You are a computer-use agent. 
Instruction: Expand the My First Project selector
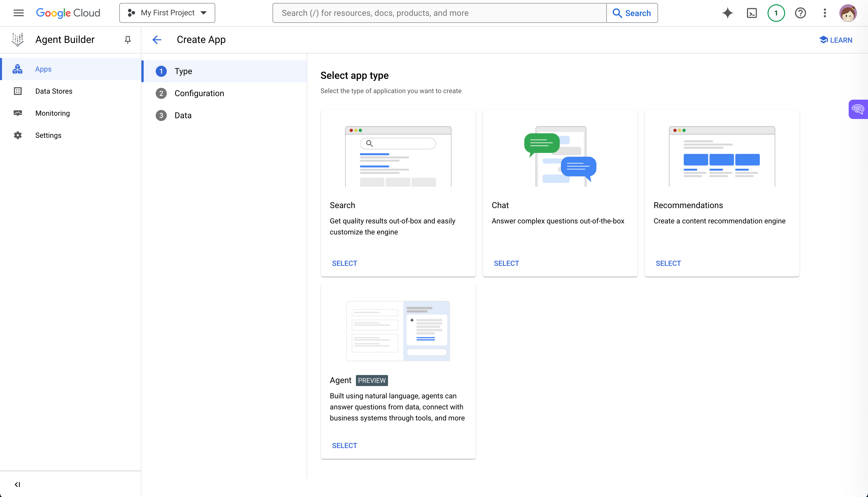[167, 13]
